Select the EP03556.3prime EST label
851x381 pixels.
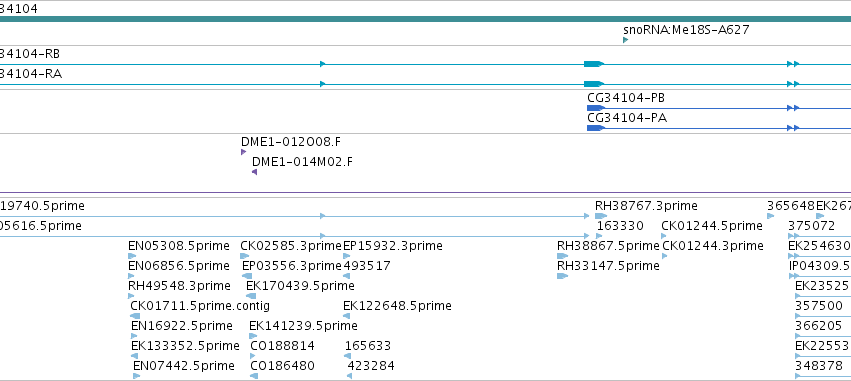[292, 266]
